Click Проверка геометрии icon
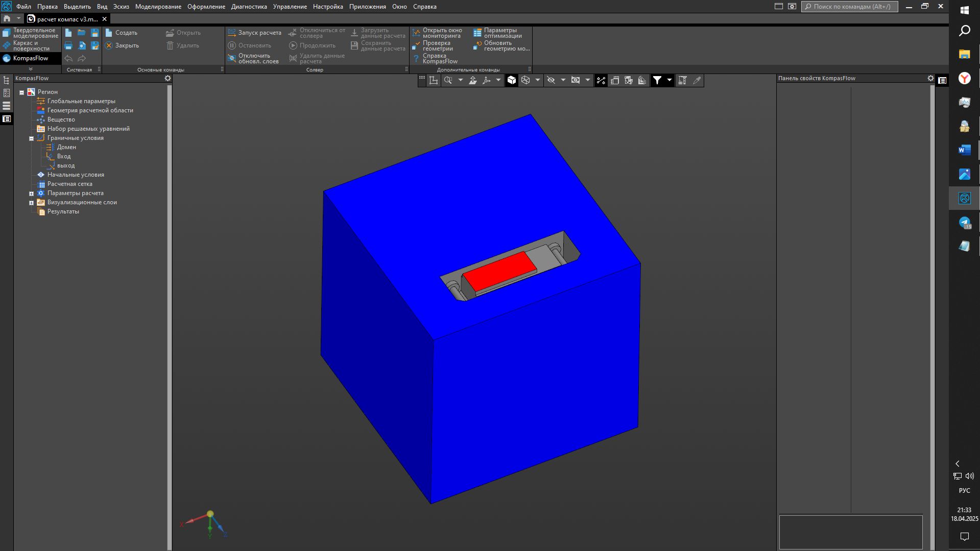980x551 pixels. [416, 46]
